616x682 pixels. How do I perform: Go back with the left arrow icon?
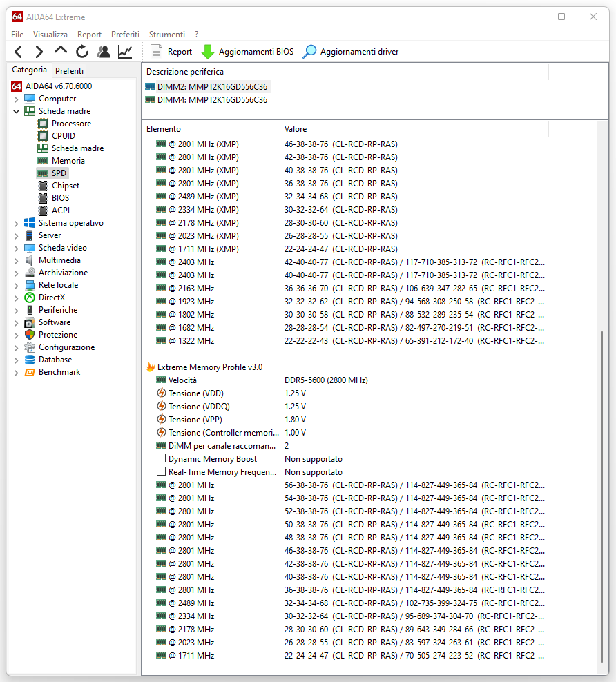[x=18, y=52]
